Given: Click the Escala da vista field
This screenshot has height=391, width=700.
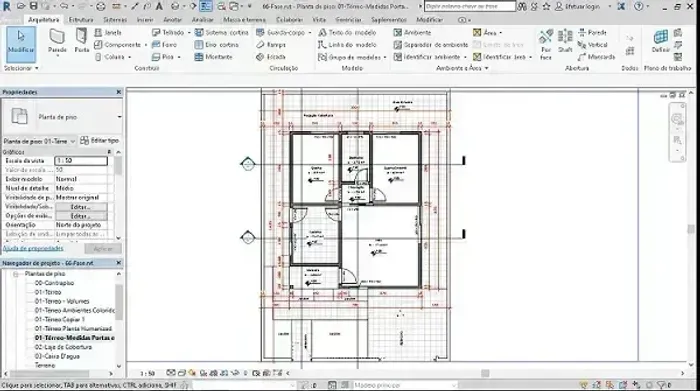Looking at the screenshot, I should (x=81, y=161).
